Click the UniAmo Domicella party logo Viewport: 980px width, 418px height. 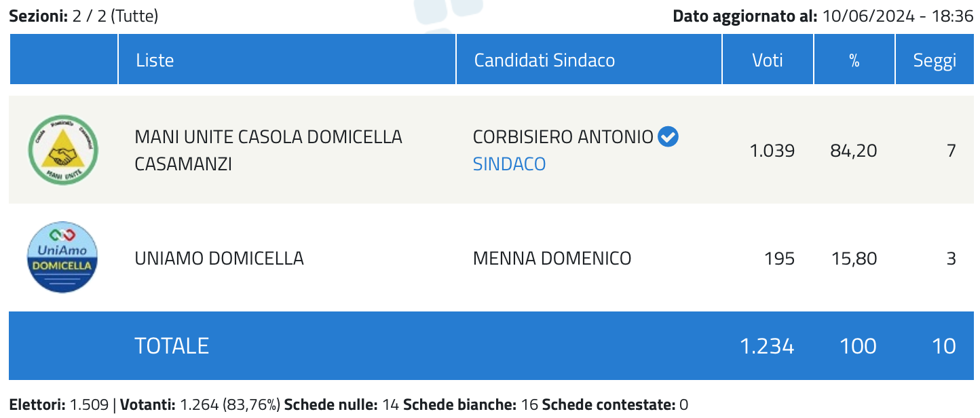click(63, 258)
